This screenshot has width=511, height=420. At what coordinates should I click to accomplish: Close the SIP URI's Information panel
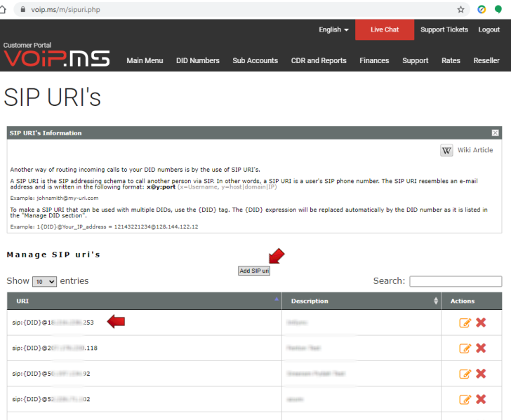pyautogui.click(x=495, y=133)
